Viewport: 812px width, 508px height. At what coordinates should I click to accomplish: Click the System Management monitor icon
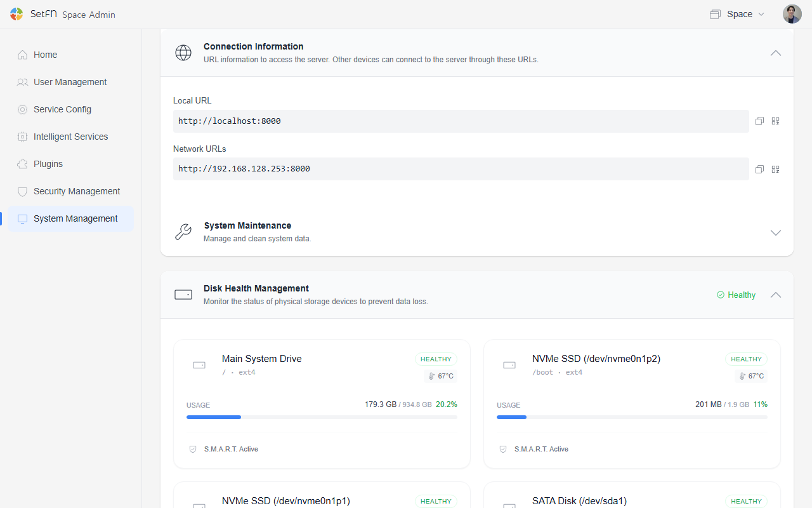[x=23, y=218]
